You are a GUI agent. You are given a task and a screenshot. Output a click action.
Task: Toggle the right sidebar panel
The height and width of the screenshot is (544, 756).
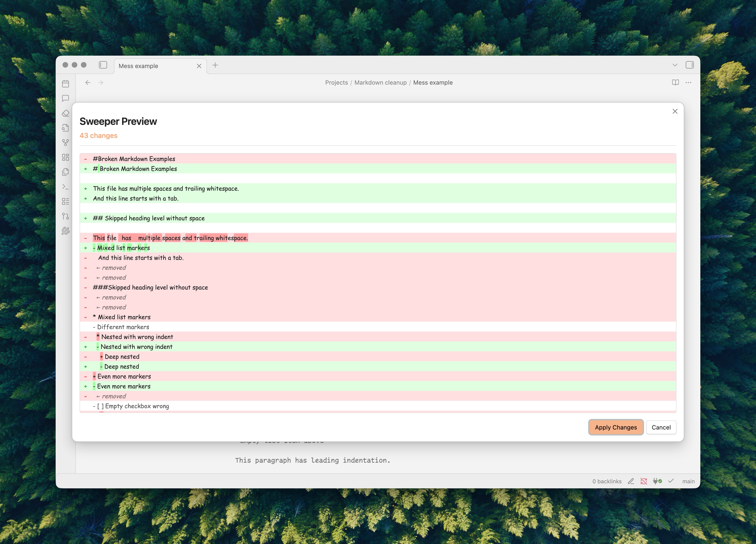point(689,65)
